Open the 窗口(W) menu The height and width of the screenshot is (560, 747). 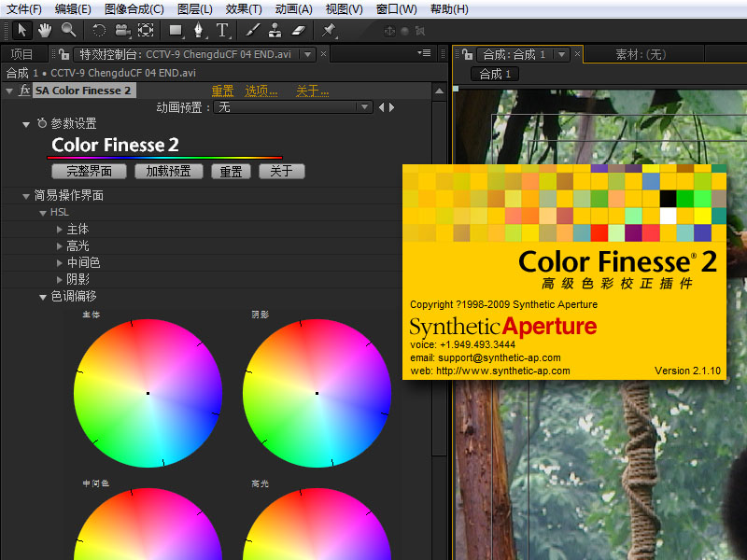[x=396, y=9]
